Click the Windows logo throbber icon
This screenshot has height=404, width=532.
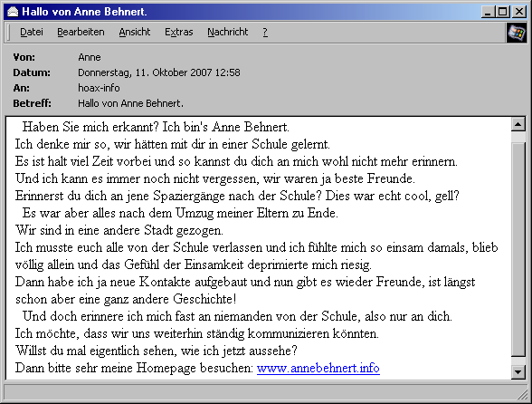pos(516,33)
